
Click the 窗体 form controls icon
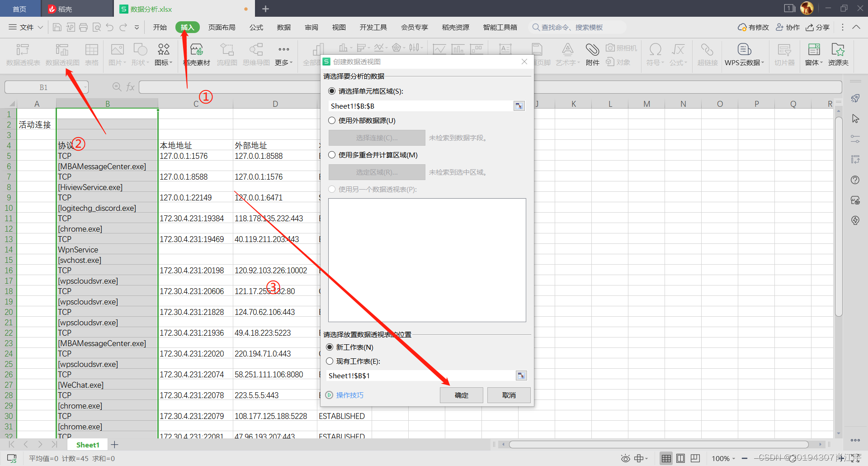pos(814,55)
